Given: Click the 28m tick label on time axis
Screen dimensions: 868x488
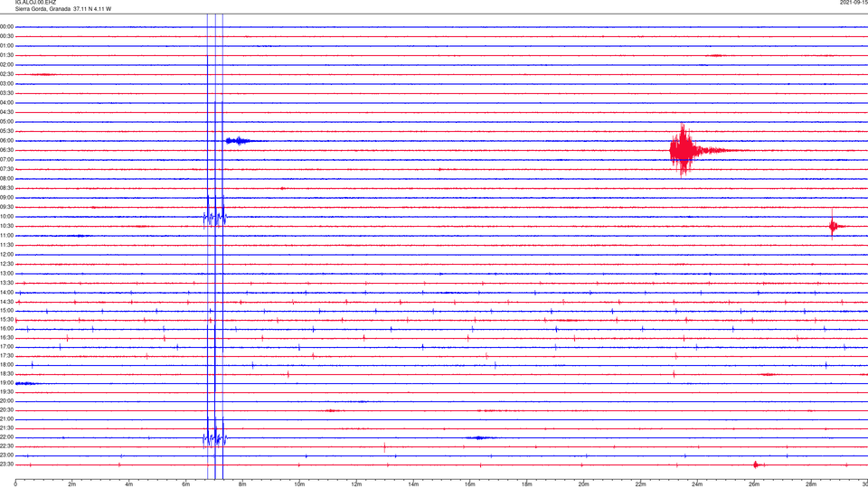Looking at the screenshot, I should (x=812, y=484).
